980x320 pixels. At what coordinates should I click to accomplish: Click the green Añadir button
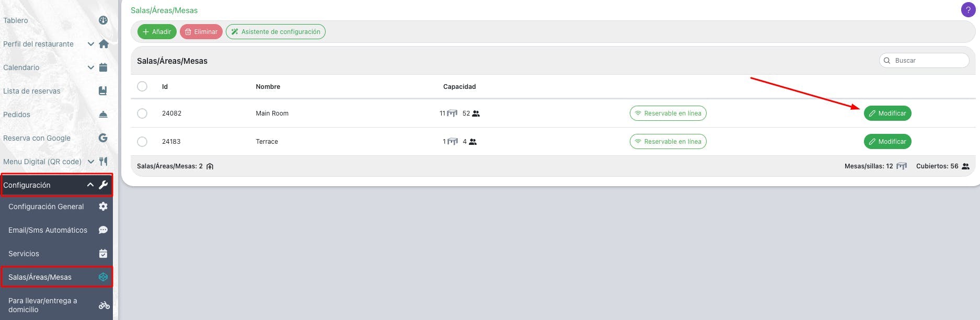(157, 32)
